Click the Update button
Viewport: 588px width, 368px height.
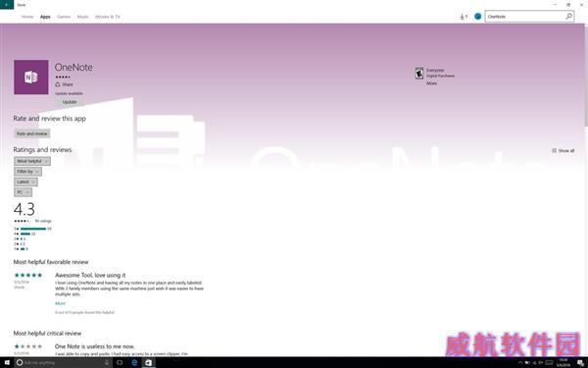(x=70, y=102)
